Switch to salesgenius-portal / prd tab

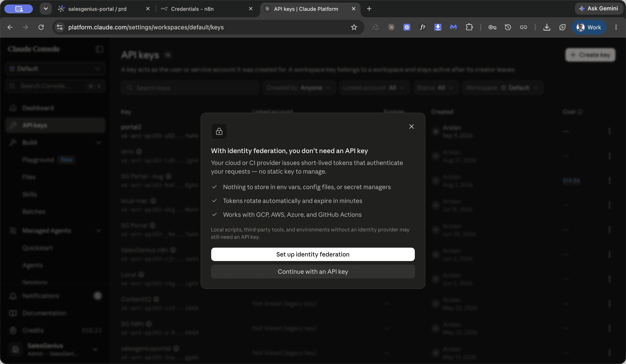[x=97, y=9]
